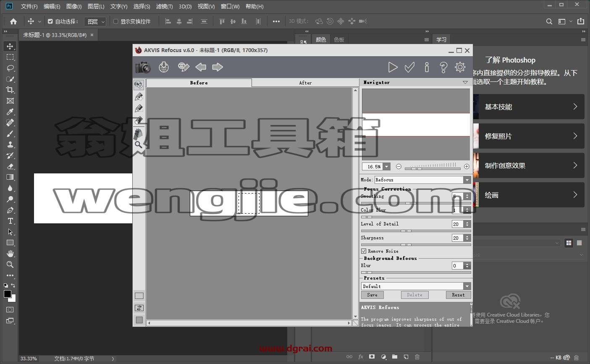
Task: Open 文件(F) menu
Action: (x=29, y=6)
